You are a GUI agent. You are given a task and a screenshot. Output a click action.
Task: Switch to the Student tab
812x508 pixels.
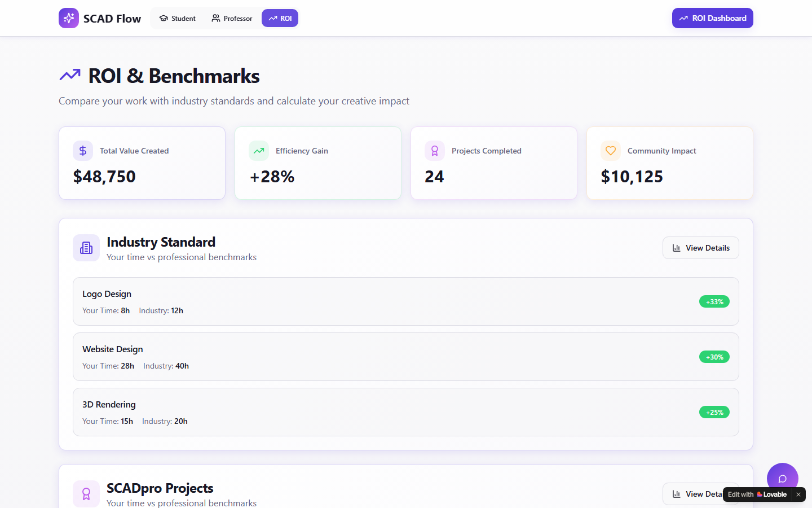177,18
